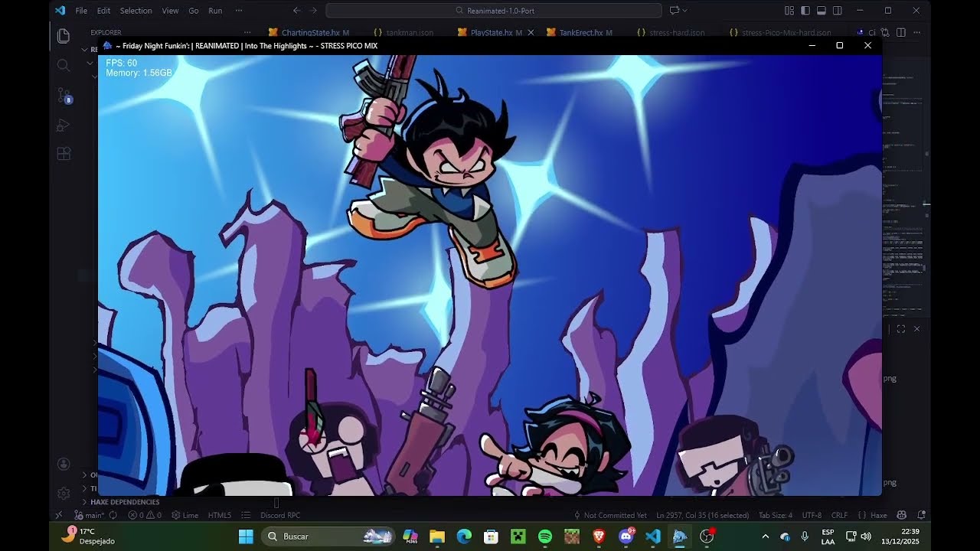Click CRLF line ending indicator
This screenshot has width=980, height=551.
(839, 515)
